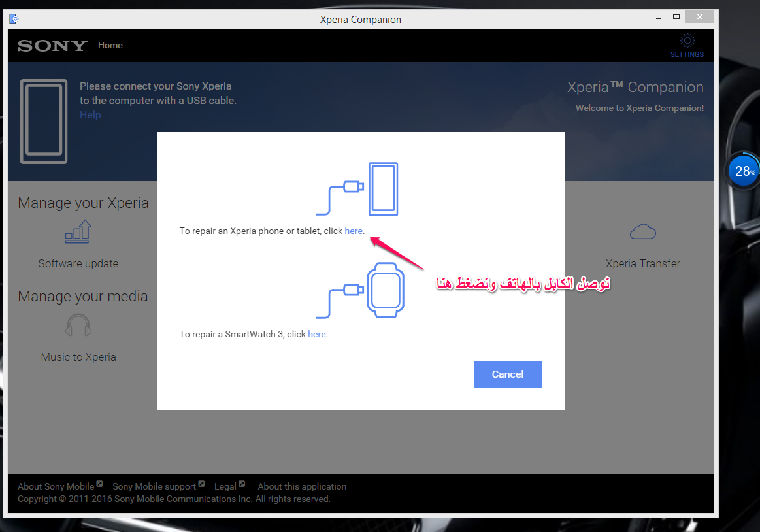Open the Settings gear icon
Image resolution: width=760 pixels, height=532 pixels.
(x=687, y=41)
